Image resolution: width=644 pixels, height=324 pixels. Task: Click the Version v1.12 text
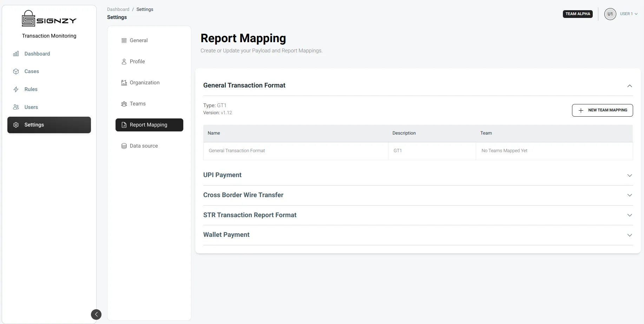click(217, 113)
